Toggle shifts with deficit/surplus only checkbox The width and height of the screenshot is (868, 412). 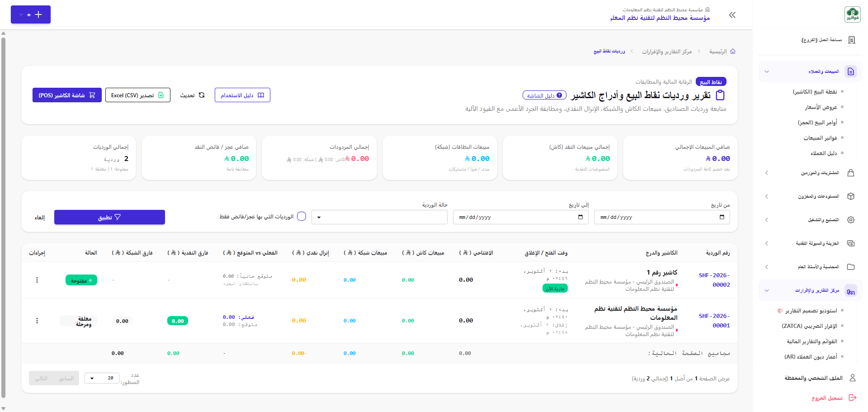point(302,217)
